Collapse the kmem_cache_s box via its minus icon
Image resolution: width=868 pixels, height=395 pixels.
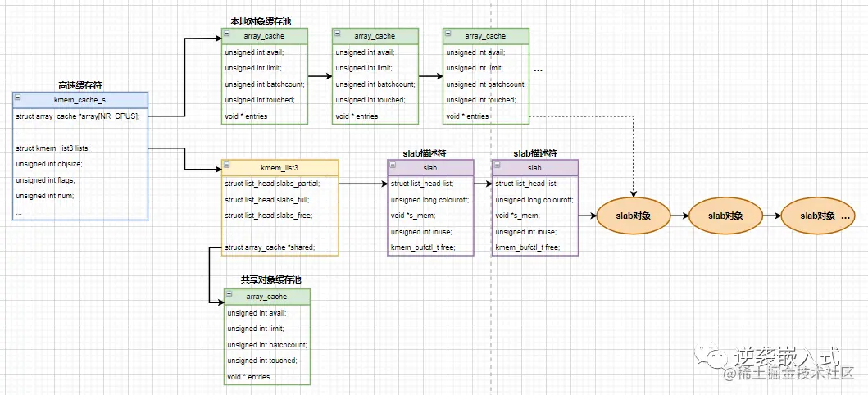18,98
